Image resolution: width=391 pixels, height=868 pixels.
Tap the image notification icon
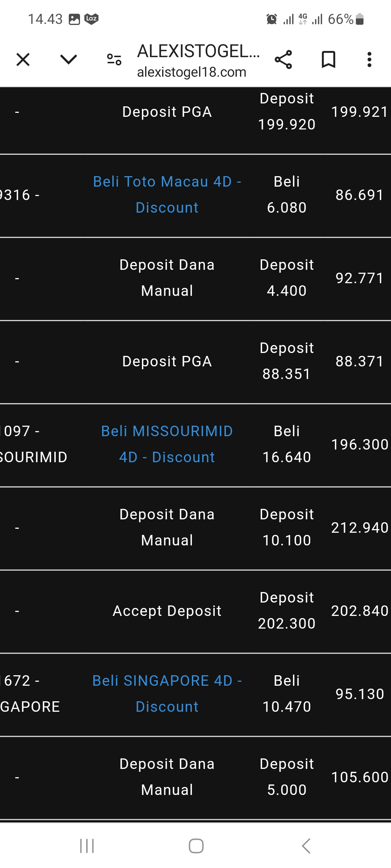click(74, 19)
